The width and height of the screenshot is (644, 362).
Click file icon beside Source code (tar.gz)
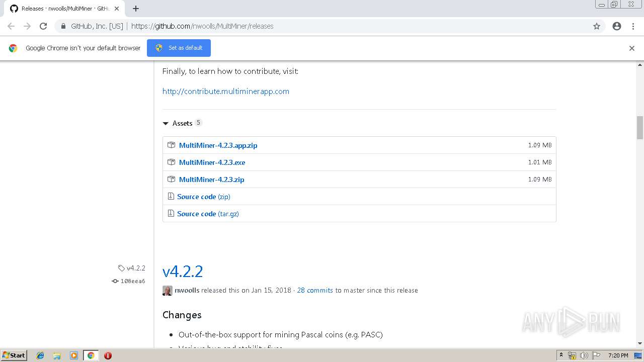(x=171, y=214)
